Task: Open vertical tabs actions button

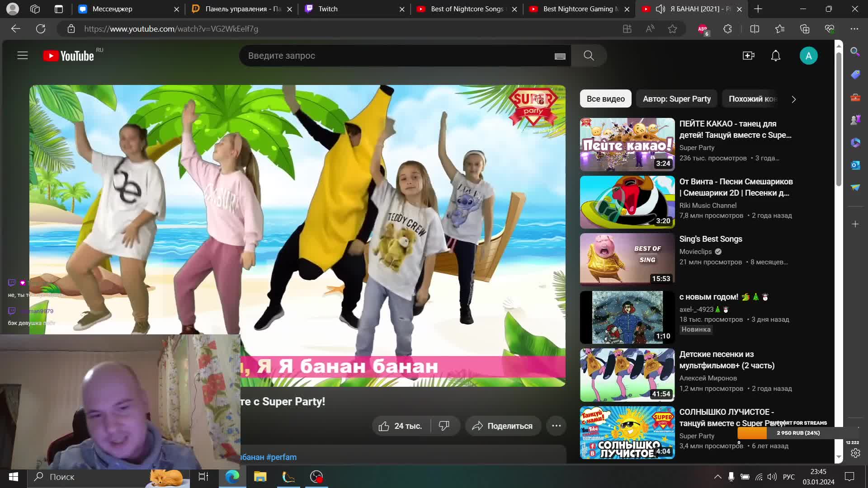Action: coord(59,9)
